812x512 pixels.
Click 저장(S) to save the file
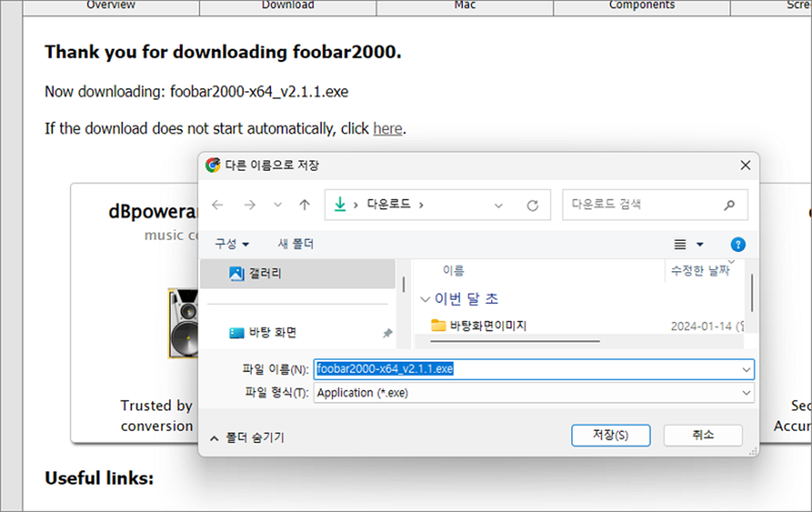611,435
